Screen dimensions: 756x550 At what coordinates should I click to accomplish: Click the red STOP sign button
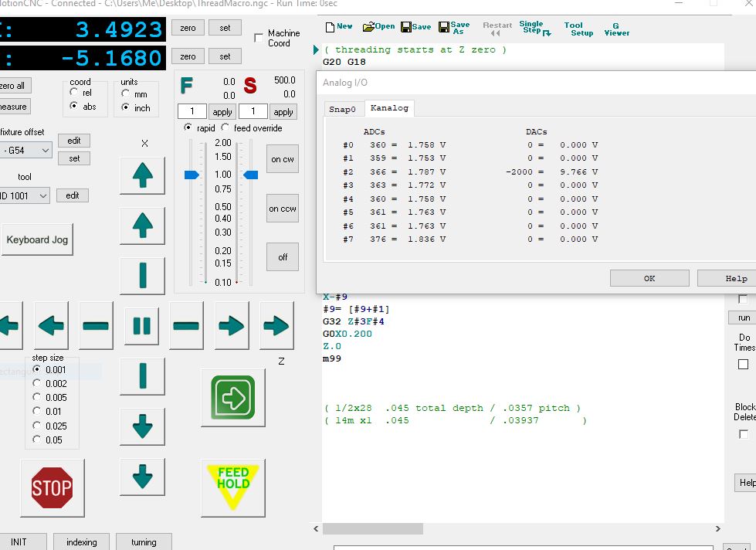coord(52,487)
